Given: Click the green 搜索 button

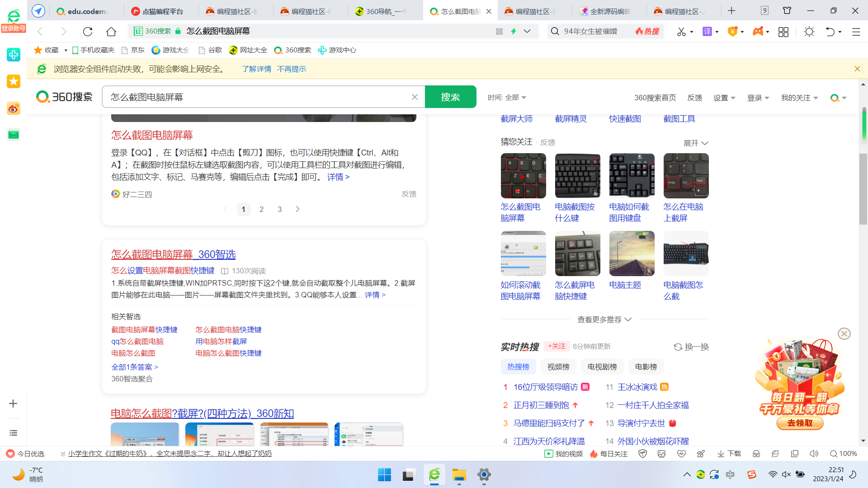Looking at the screenshot, I should click(450, 97).
